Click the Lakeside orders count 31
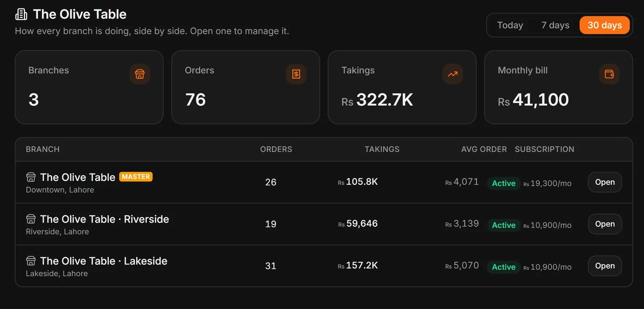Viewport: 644px width, 309px height. tap(271, 266)
